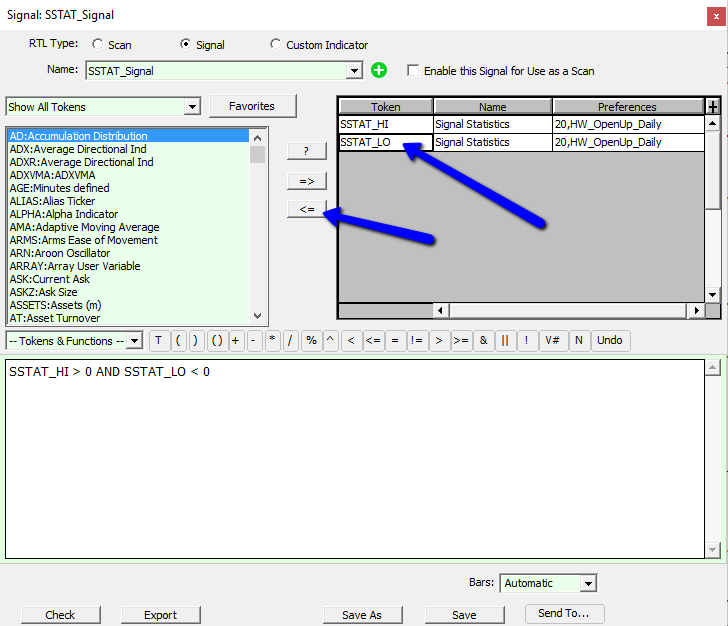Click the ? token help button
Screen dimensions: 728x626
[306, 151]
